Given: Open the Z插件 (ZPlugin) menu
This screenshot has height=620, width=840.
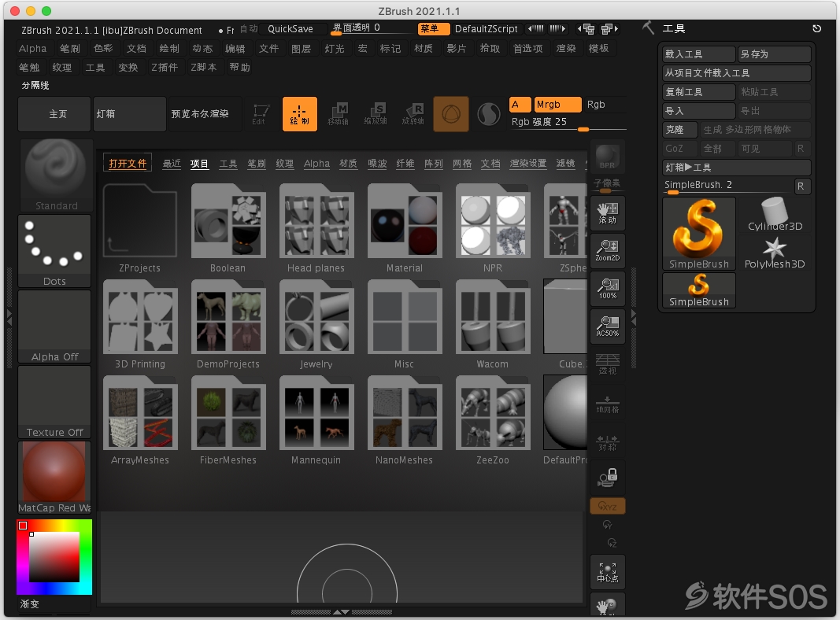Looking at the screenshot, I should point(164,68).
